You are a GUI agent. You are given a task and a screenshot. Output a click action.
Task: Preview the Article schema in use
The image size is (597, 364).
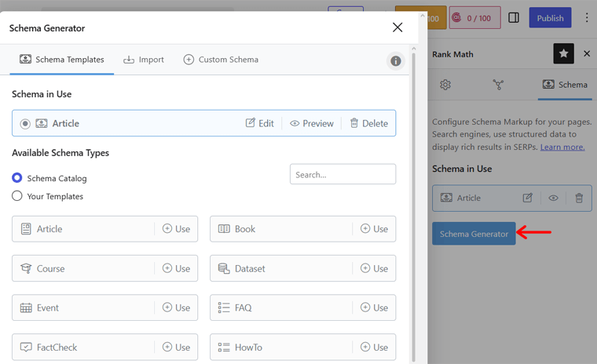click(x=311, y=123)
